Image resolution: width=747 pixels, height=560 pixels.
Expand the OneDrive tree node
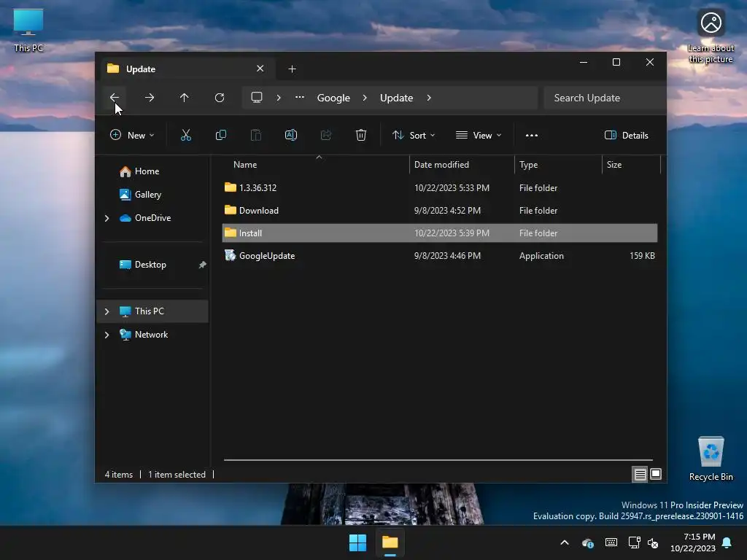pos(107,218)
